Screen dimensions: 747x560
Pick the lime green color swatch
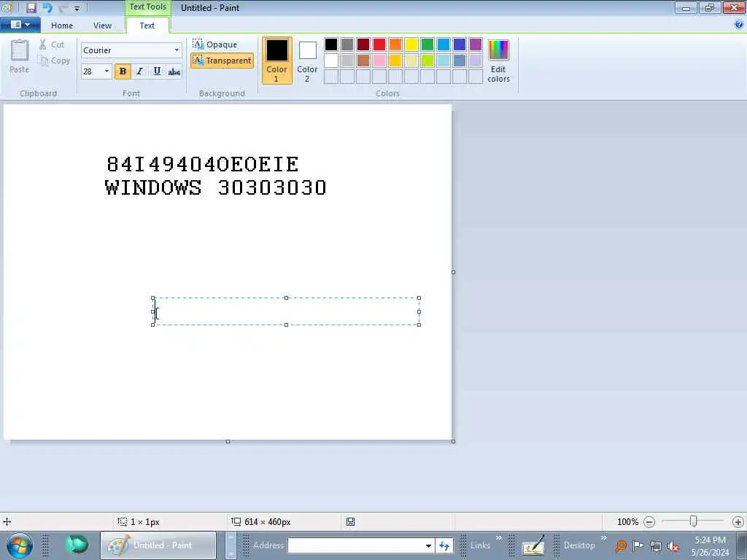427,61
